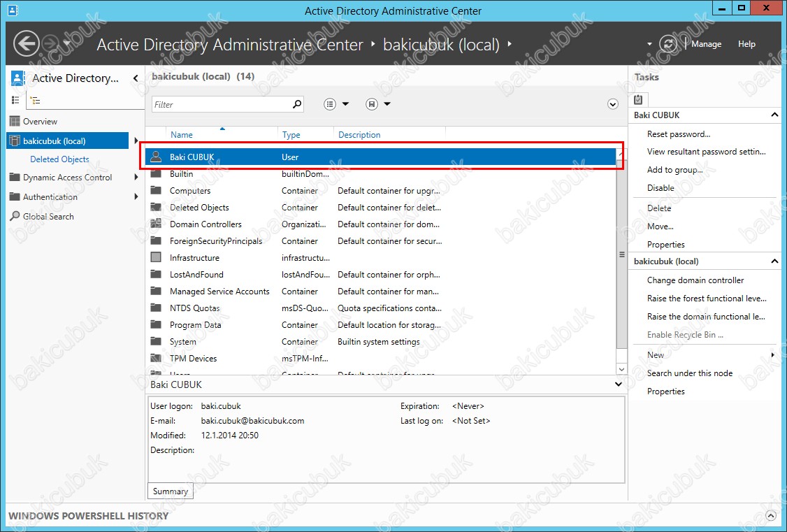
Task: Click Add to group task
Action: click(674, 170)
